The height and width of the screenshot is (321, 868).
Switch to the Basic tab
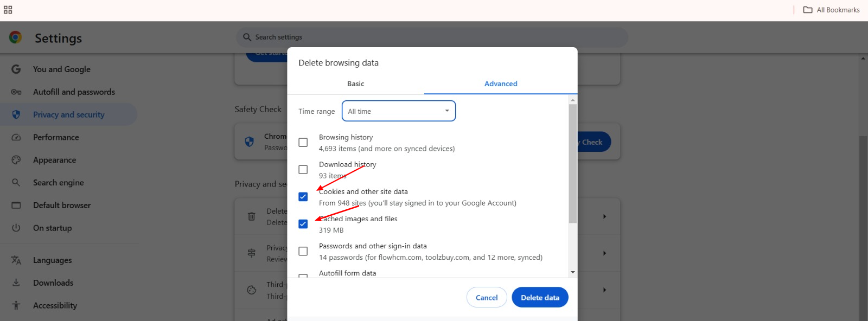[355, 84]
